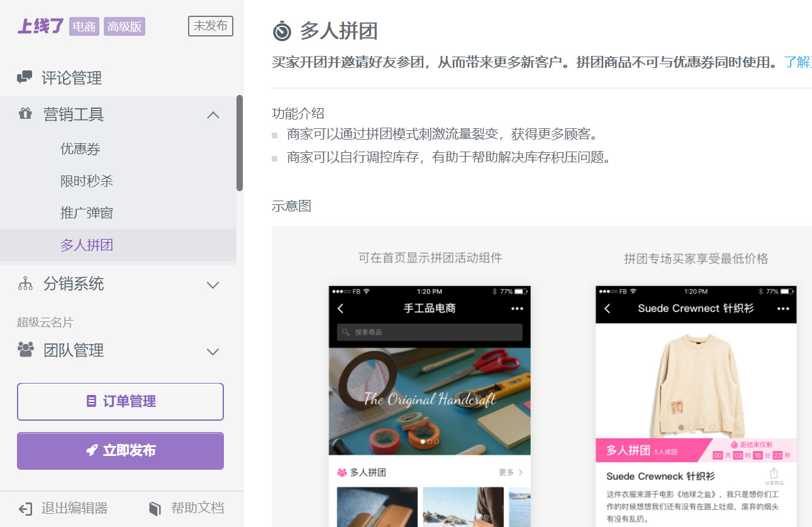Click the exit door icon beside 退出编辑器
This screenshot has height=527, width=812.
(25, 508)
